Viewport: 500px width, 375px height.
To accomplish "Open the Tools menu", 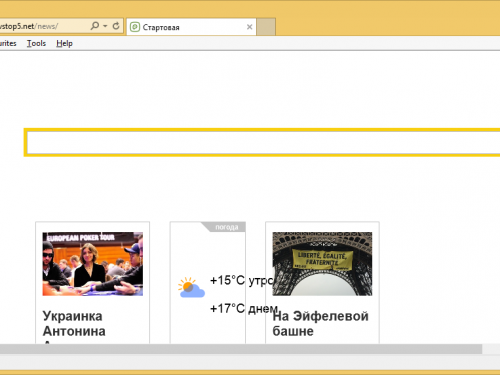I will tap(36, 43).
